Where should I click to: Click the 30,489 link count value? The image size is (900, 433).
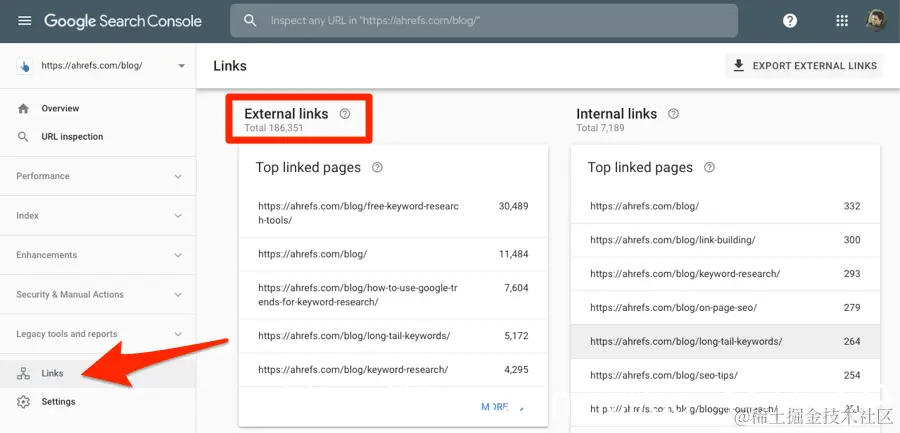(x=513, y=206)
